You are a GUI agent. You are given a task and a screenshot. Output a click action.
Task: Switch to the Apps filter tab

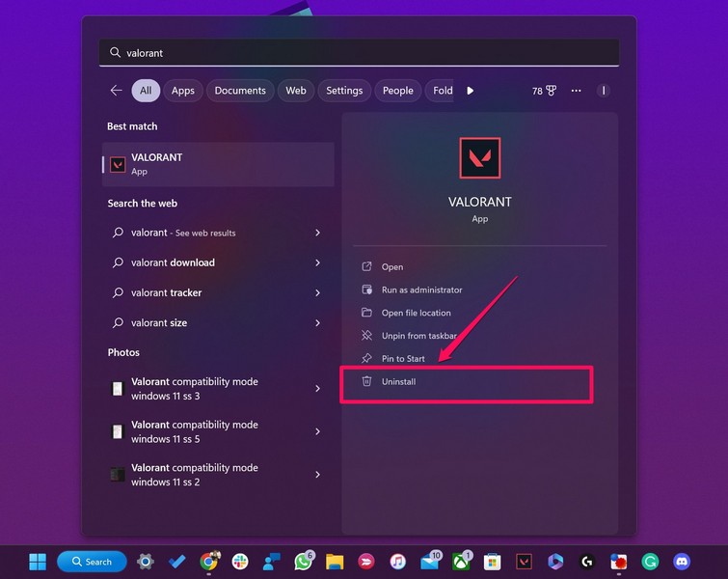click(x=183, y=90)
